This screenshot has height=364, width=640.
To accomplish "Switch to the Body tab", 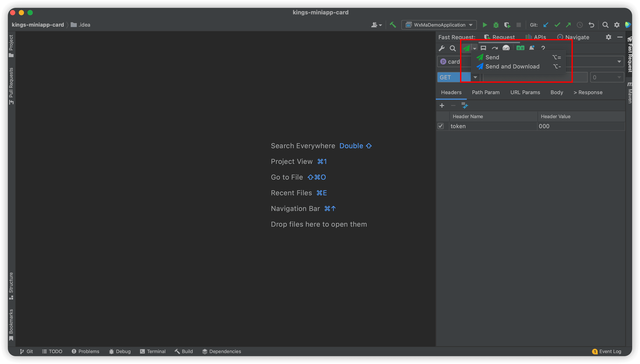I will tap(556, 92).
